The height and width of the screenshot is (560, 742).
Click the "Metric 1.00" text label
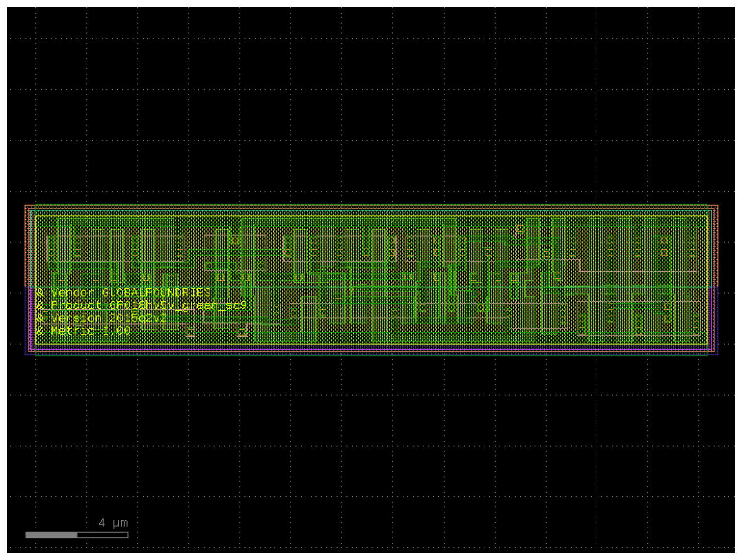pyautogui.click(x=91, y=331)
